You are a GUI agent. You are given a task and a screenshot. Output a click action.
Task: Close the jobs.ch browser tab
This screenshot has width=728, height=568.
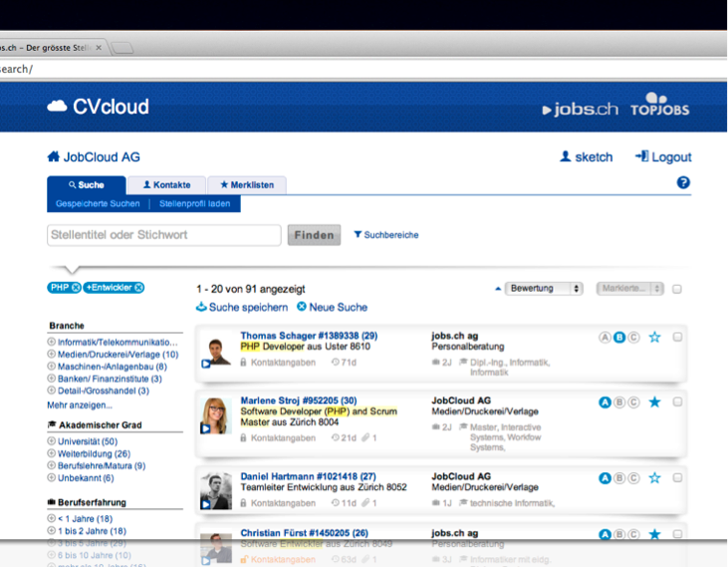pos(99,48)
